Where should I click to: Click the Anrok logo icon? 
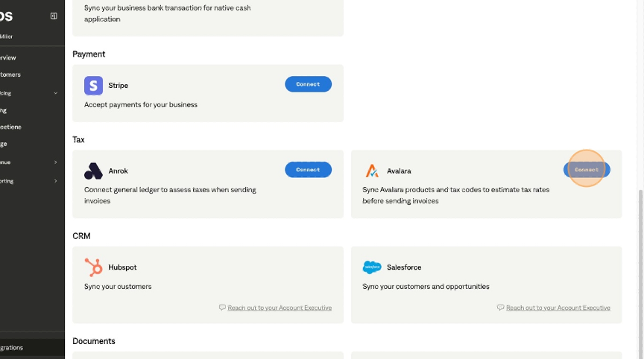[93, 171]
